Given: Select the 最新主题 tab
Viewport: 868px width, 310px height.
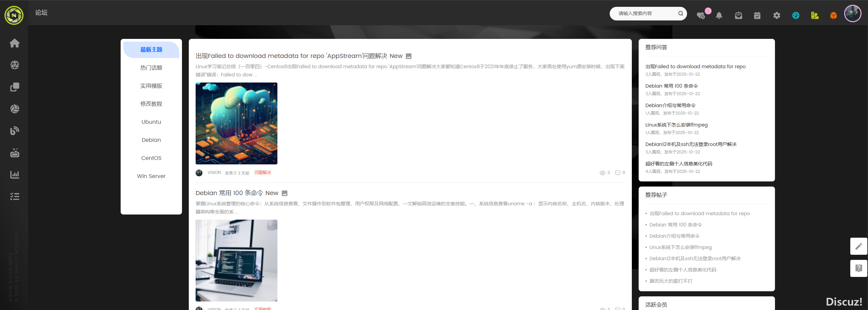Looking at the screenshot, I should pyautogui.click(x=151, y=50).
